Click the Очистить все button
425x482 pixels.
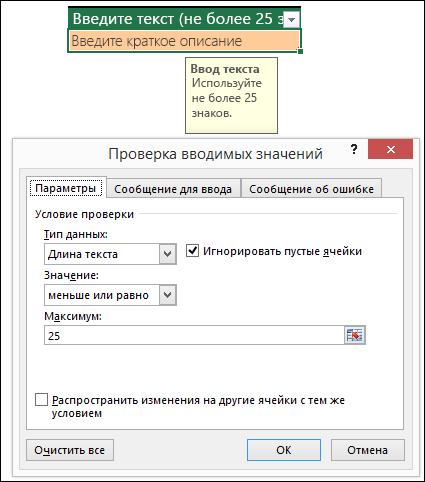tap(70, 450)
